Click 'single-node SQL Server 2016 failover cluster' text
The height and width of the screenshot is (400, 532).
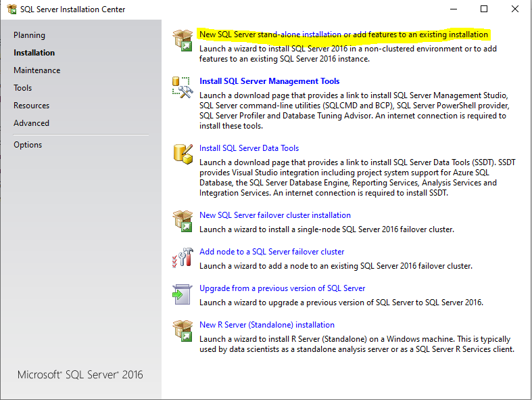click(x=375, y=229)
